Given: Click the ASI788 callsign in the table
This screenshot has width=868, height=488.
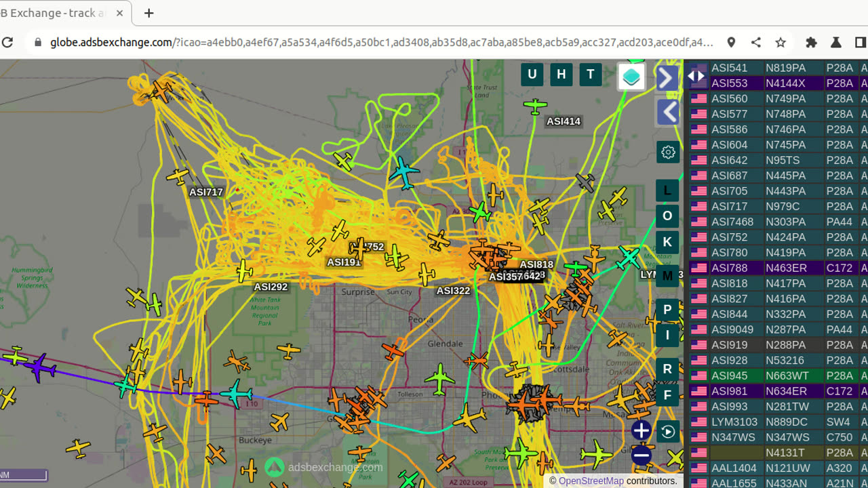Looking at the screenshot, I should [x=730, y=268].
